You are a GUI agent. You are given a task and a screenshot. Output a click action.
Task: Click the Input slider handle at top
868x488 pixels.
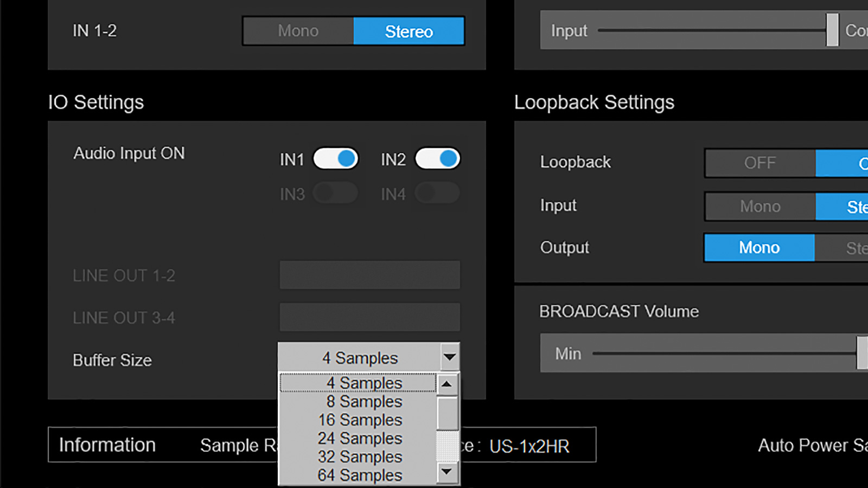pos(832,30)
